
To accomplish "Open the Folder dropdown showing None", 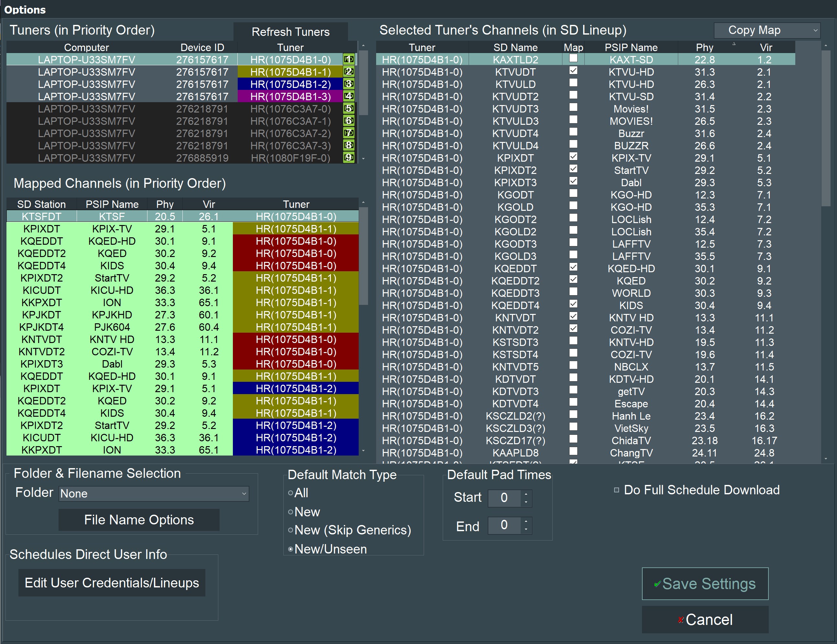I will click(154, 493).
